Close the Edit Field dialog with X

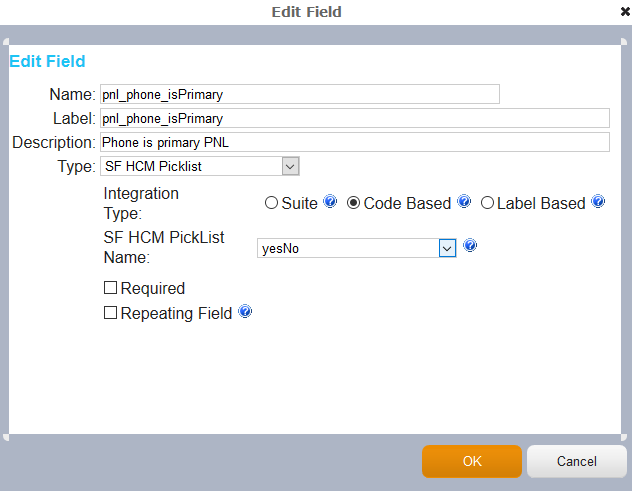coord(625,12)
